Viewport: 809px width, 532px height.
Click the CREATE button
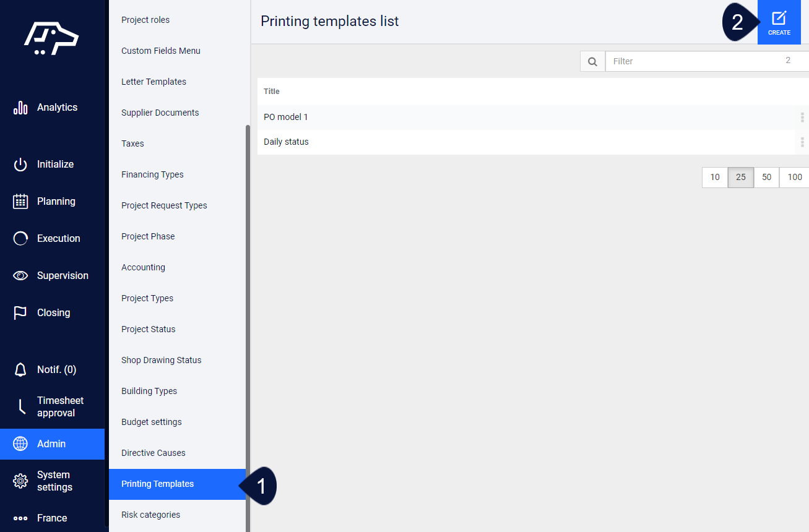pyautogui.click(x=779, y=22)
